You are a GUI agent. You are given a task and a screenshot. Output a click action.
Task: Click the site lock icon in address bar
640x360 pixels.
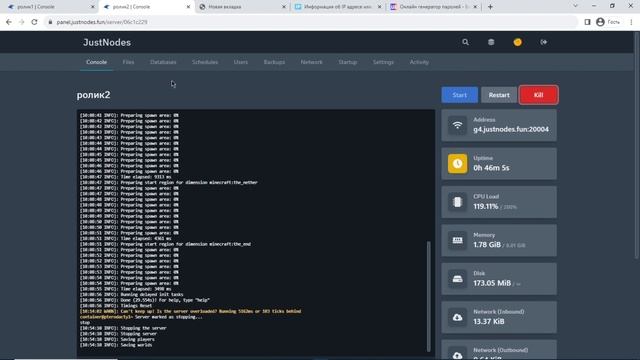coord(50,22)
